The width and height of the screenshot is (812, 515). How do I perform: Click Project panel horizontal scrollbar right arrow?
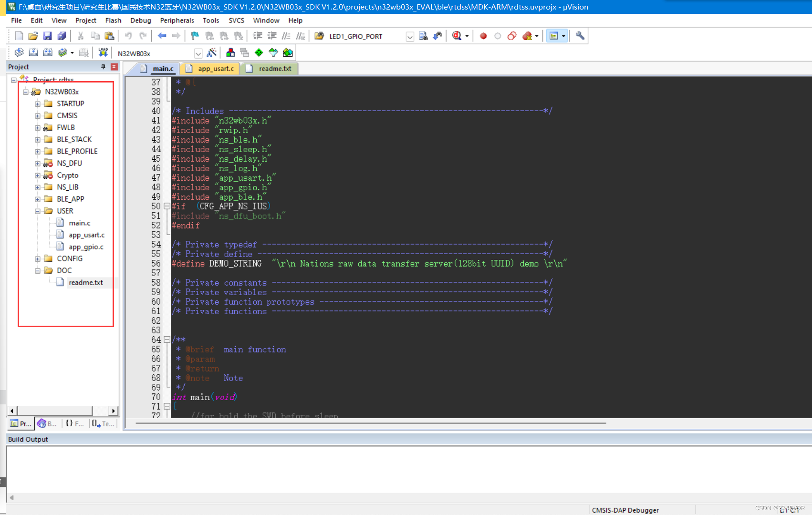[x=114, y=411]
